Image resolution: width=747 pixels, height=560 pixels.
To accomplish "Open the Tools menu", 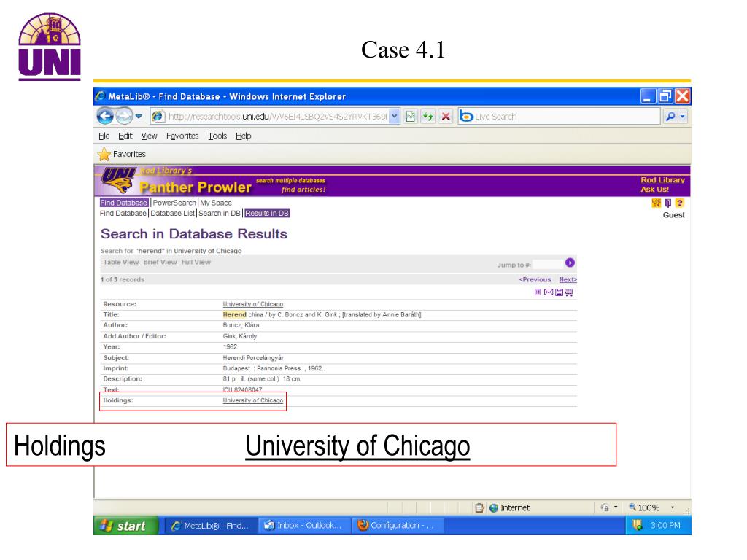I will point(217,136).
